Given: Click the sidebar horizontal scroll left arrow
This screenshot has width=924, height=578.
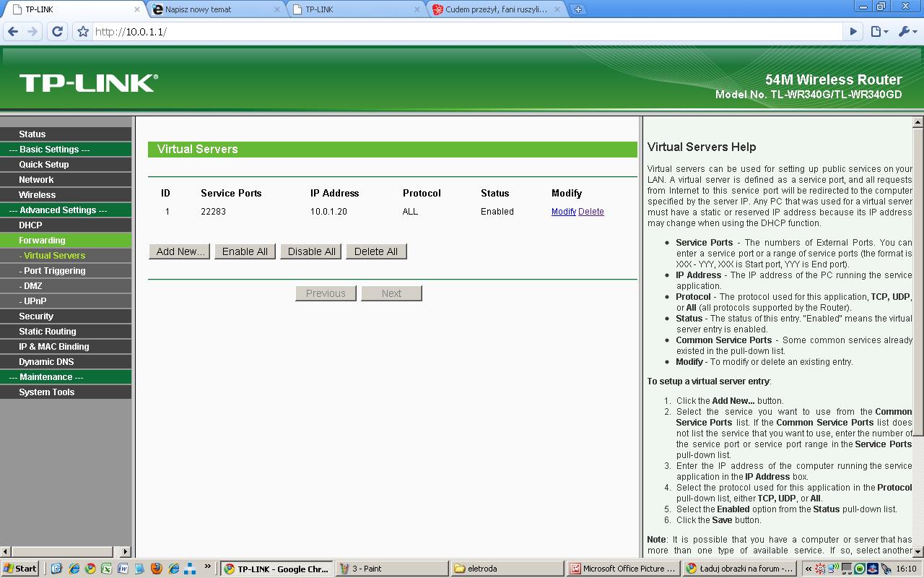Looking at the screenshot, I should (6, 551).
